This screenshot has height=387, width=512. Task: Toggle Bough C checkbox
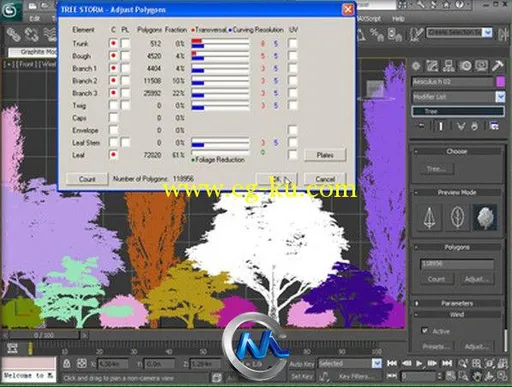[x=113, y=56]
